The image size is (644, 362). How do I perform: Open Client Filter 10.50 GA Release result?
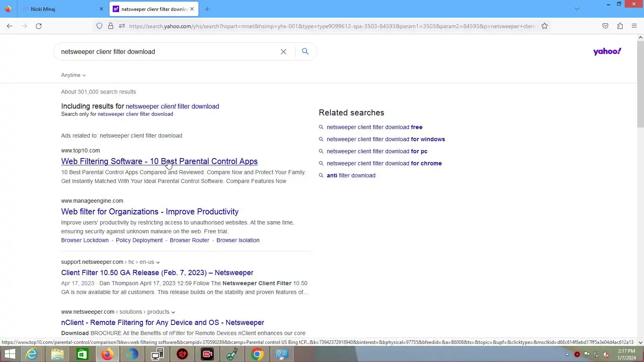(157, 273)
